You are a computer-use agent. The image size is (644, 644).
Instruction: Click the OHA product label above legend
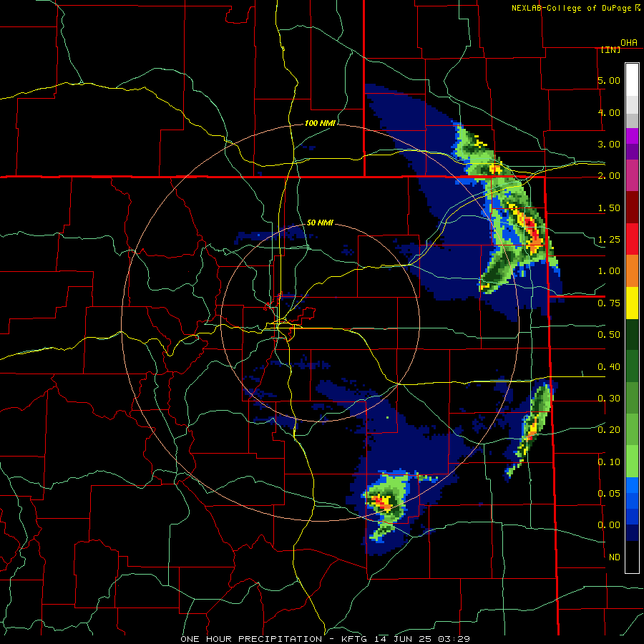tap(629, 43)
